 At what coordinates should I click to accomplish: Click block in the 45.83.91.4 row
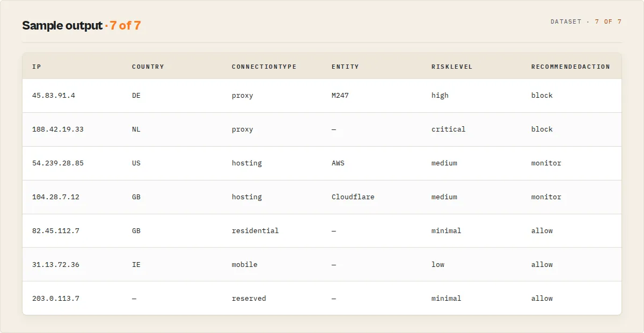pyautogui.click(x=542, y=96)
